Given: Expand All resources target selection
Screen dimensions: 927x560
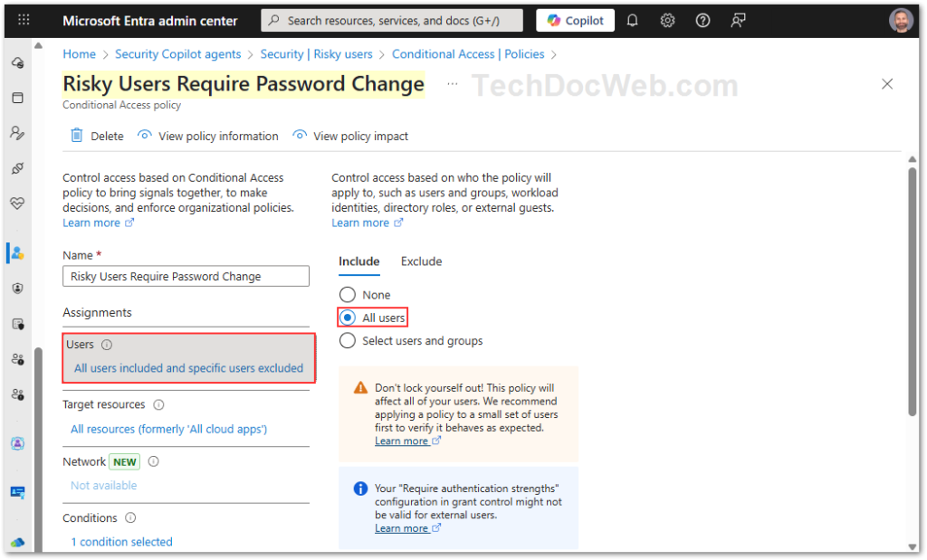Looking at the screenshot, I should 168,429.
